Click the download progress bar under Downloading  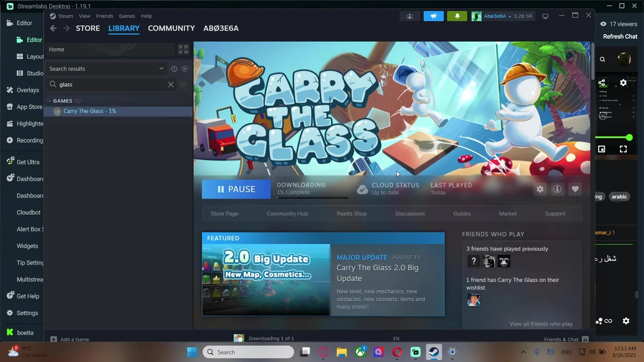click(312, 198)
